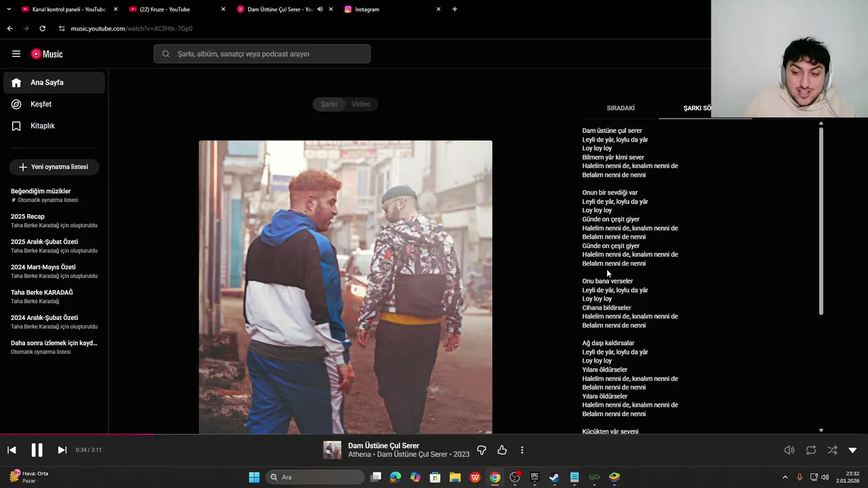Viewport: 868px width, 488px height.
Task: Click lyrics scrollbar up arrow
Action: click(821, 124)
